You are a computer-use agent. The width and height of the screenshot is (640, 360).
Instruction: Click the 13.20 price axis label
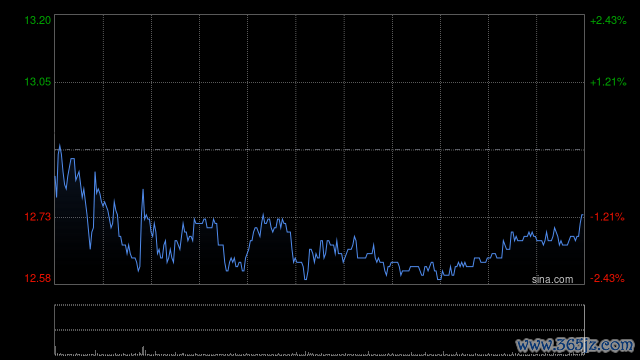click(38, 20)
